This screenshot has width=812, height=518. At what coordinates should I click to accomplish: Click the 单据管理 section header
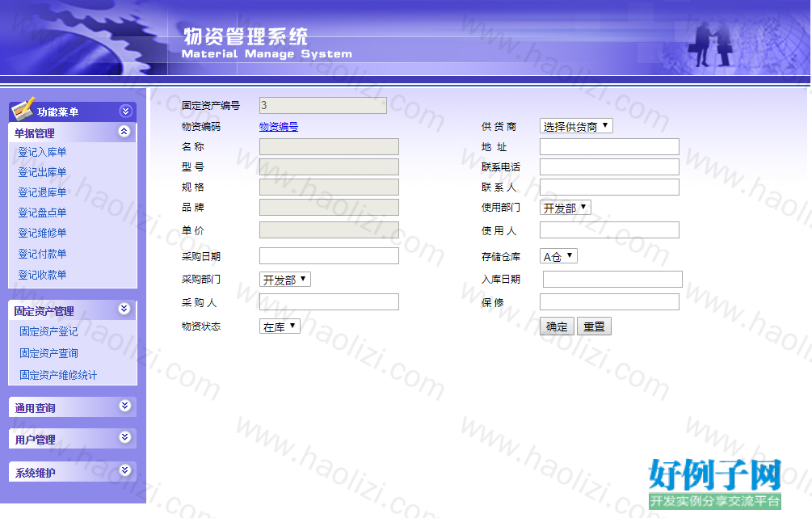coord(73,133)
